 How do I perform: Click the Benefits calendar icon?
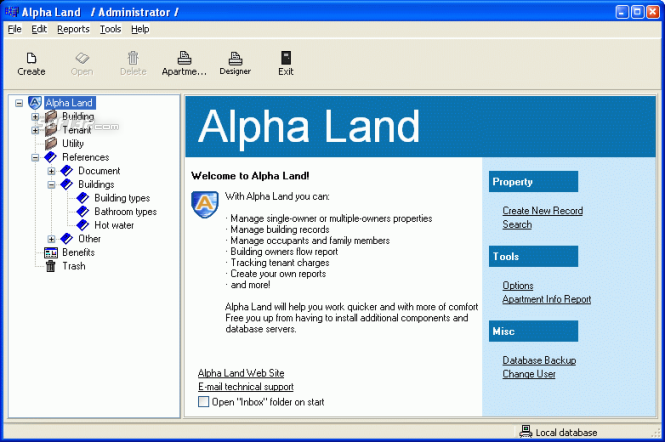click(51, 253)
